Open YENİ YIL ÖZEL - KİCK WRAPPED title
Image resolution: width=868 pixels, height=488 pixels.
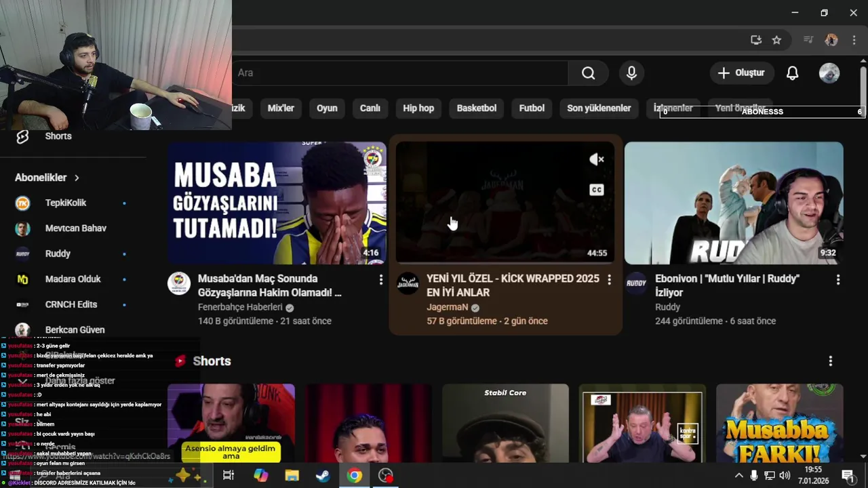coord(513,285)
